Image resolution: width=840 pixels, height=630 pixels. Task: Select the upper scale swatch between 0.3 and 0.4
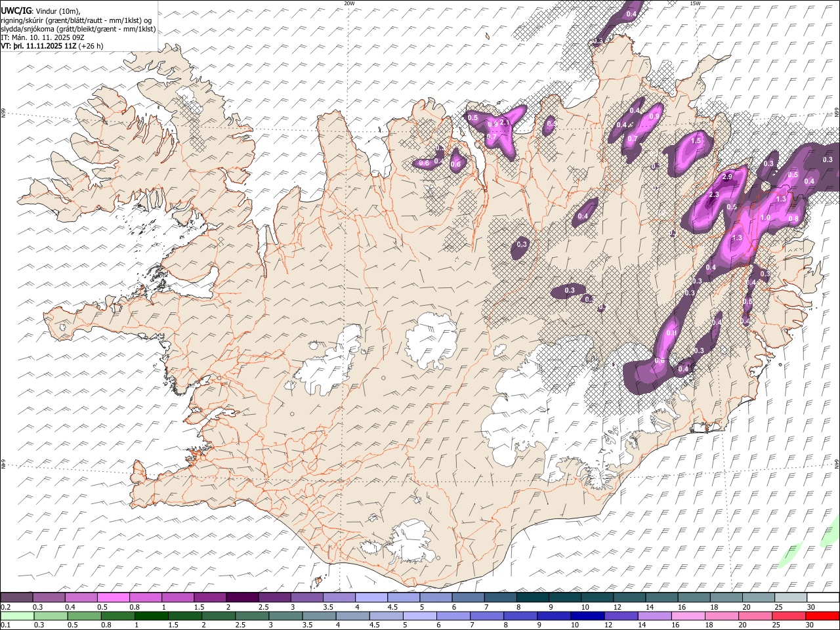pos(49,597)
